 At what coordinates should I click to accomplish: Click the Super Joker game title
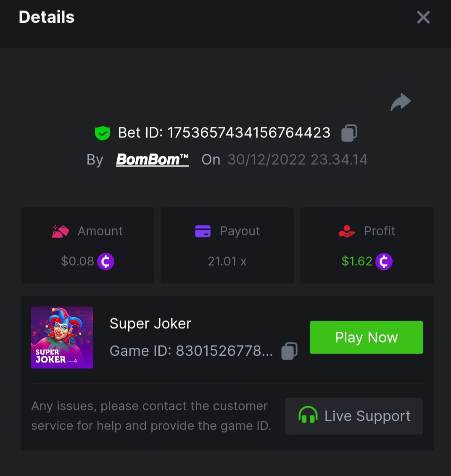coord(150,323)
